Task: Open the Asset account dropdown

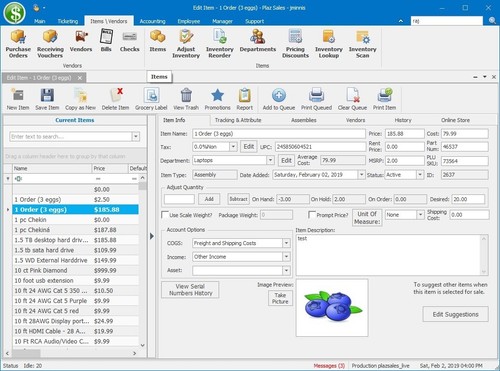Action: [x=286, y=270]
